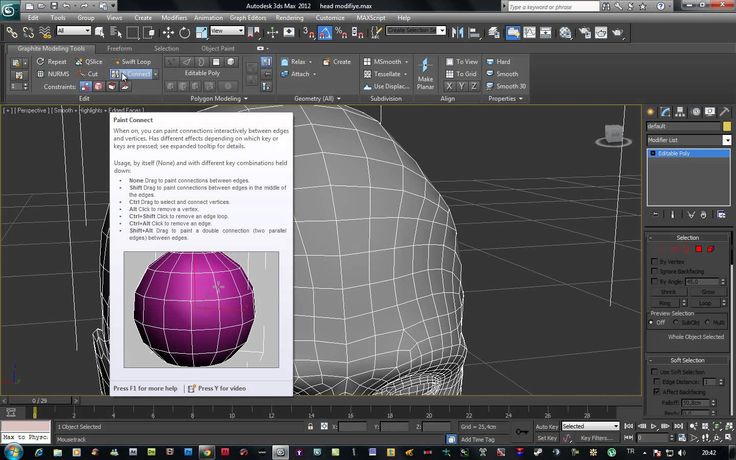Open the Edit menu

point(33,18)
